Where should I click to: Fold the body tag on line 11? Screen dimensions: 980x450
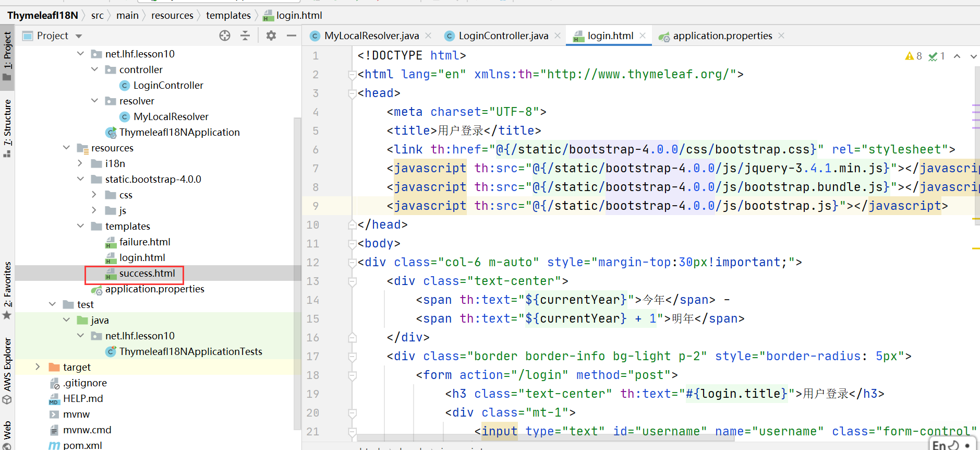(x=352, y=244)
